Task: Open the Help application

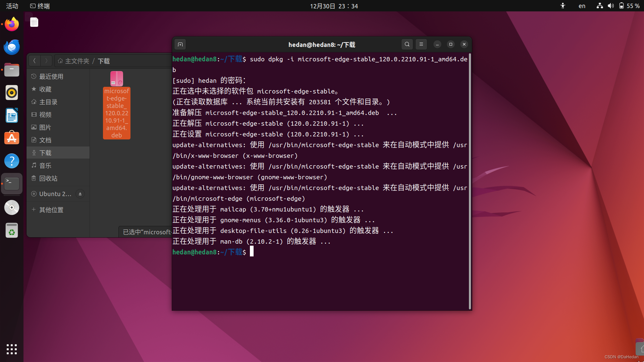Action: (12, 161)
